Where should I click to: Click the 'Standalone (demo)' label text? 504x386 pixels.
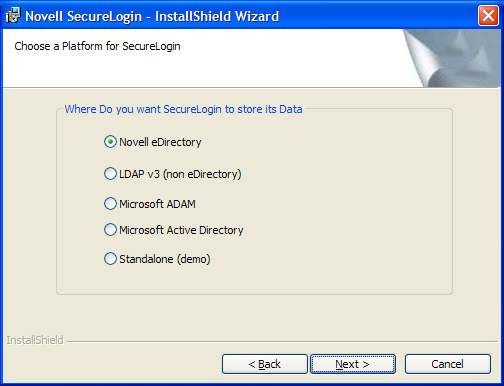[165, 259]
